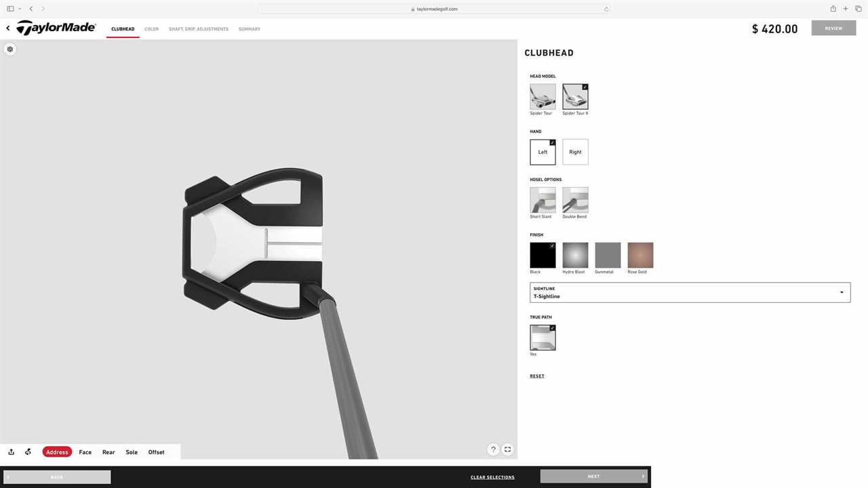Click the Clear Selections link
The width and height of the screenshot is (868, 488).
[492, 477]
